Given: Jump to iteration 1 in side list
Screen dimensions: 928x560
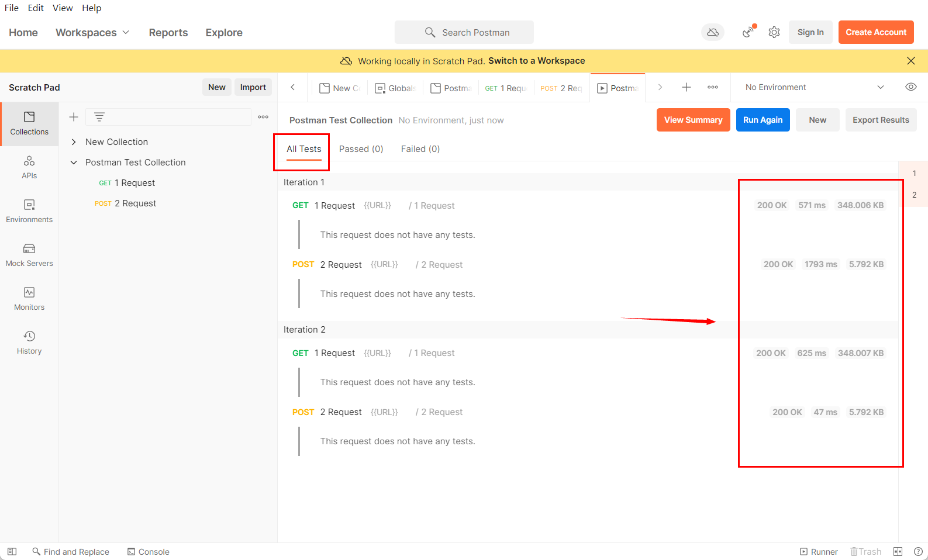Looking at the screenshot, I should coord(914,173).
